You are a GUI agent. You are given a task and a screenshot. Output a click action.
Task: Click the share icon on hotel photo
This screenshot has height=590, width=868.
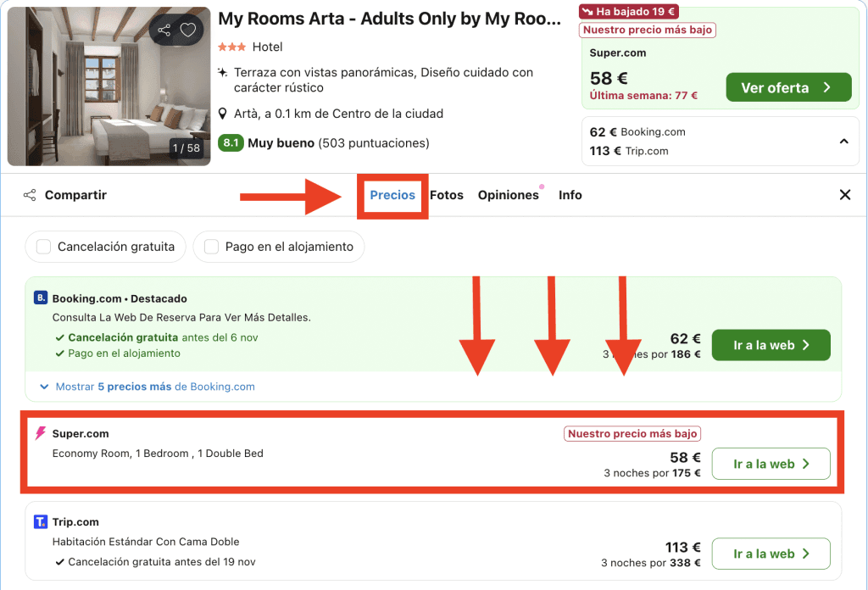point(164,31)
